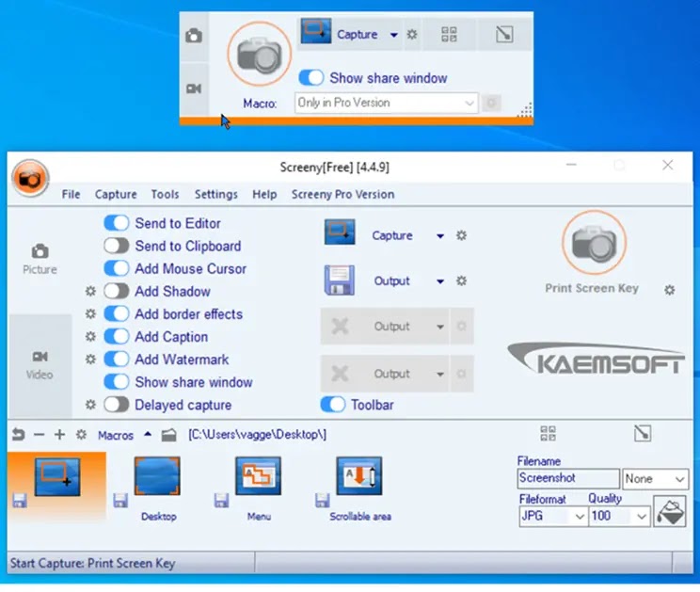Open Print Screen Key hotkey settings gear
Image resolution: width=700 pixels, height=592 pixels.
[x=669, y=290]
